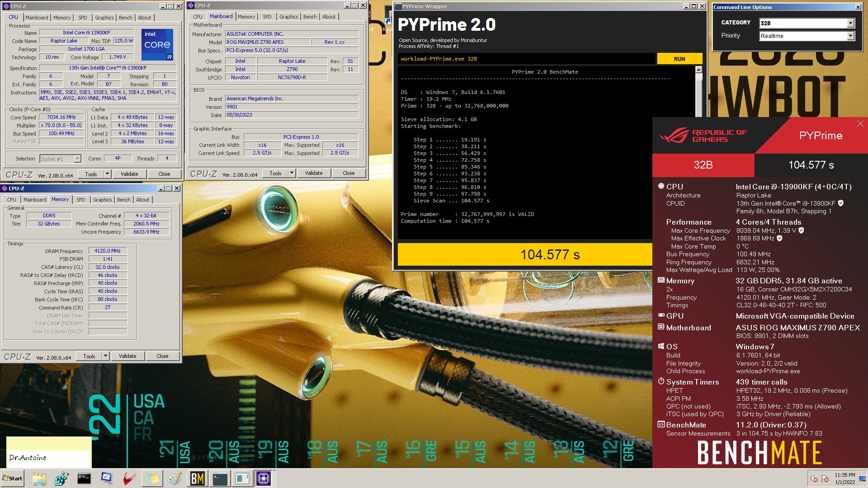Image resolution: width=868 pixels, height=488 pixels.
Task: Click the Republic of Gamers logo
Action: point(703,136)
